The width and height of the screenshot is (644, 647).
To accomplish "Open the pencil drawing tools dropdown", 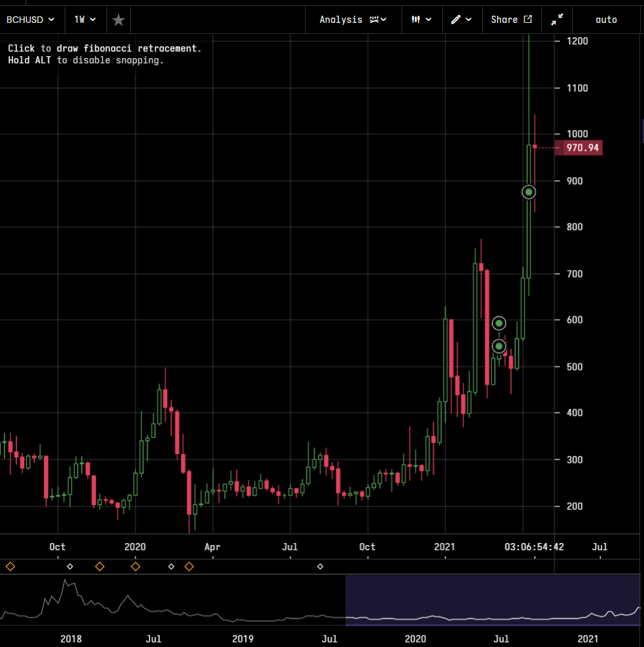I will [462, 20].
